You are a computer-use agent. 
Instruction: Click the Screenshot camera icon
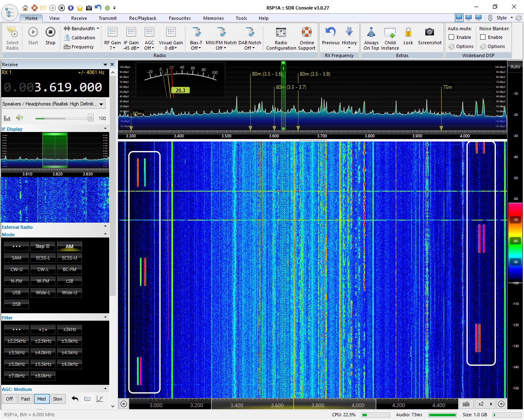click(430, 32)
